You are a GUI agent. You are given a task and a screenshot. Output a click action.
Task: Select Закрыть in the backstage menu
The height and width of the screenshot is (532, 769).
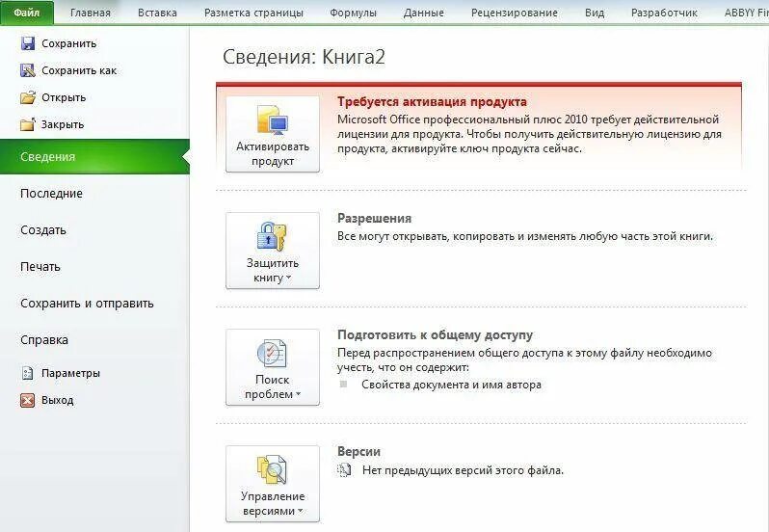[x=63, y=124]
